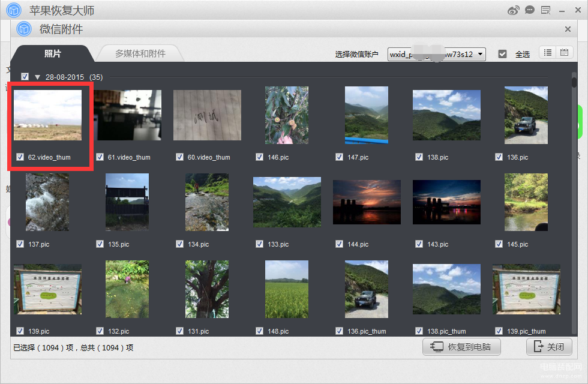Viewport: 588px width, 384px height.
Task: Uncheck 60.video_thum checkbox
Action: coord(179,157)
